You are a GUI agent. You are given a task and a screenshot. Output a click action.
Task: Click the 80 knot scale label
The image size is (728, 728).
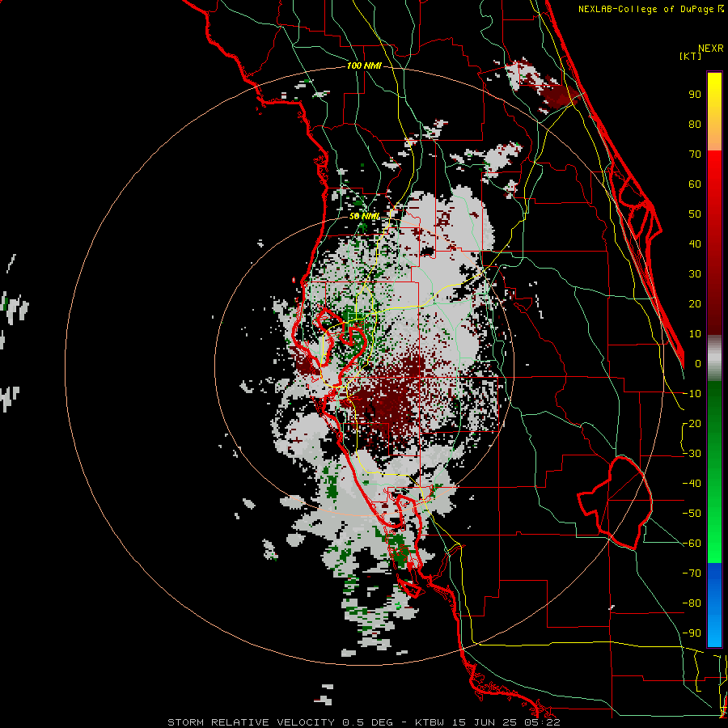coord(695,125)
